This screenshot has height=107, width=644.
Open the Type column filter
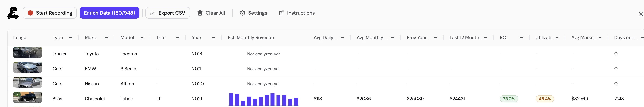tap(70, 37)
